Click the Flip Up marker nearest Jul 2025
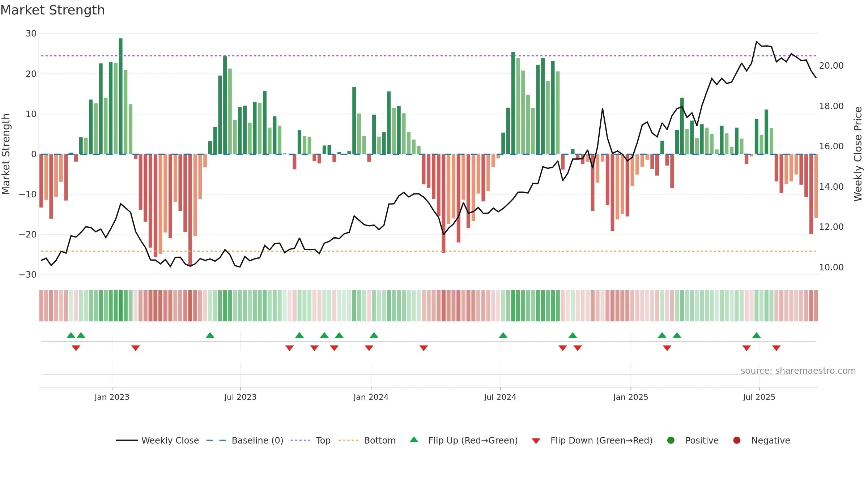 pos(756,335)
